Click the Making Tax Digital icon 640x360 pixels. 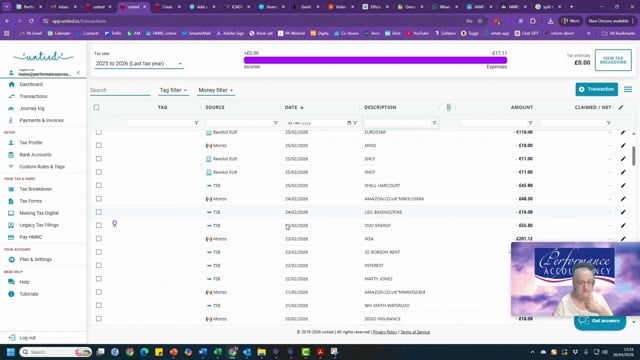[x=11, y=213]
